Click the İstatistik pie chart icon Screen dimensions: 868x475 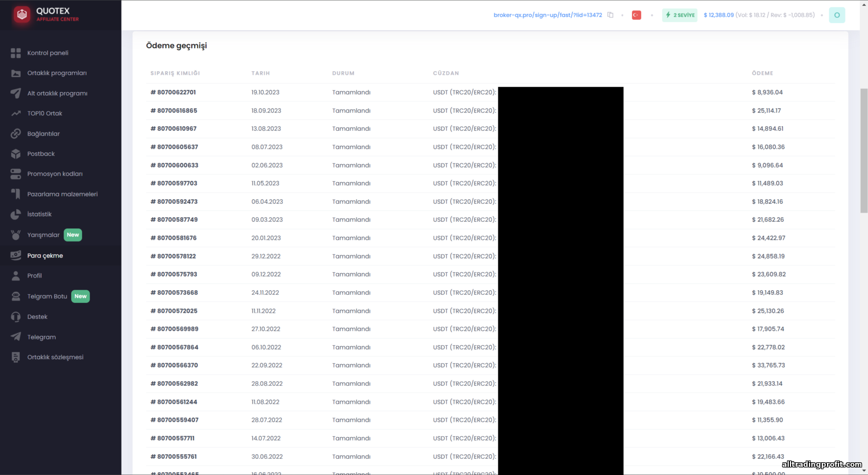[x=16, y=214]
